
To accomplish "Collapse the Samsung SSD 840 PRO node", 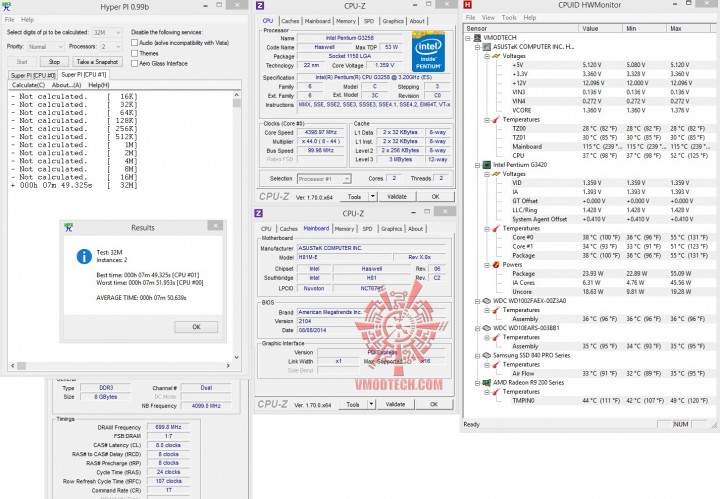I will click(x=477, y=356).
